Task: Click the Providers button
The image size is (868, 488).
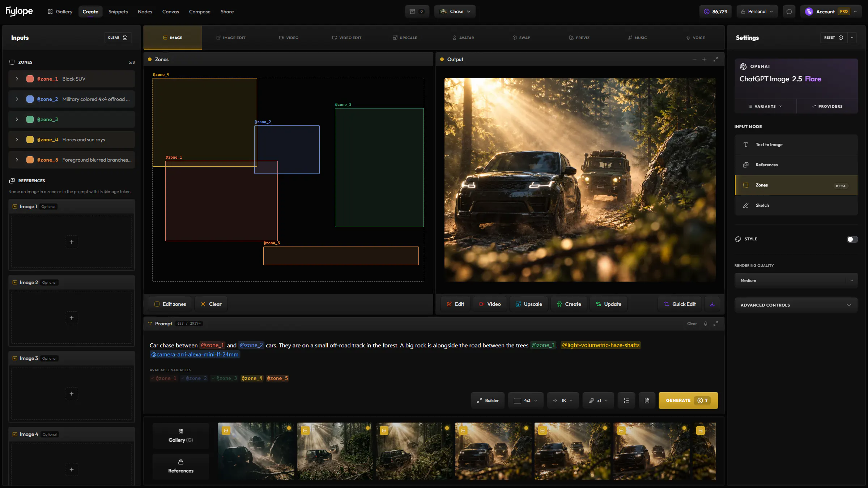Action: coord(827,106)
